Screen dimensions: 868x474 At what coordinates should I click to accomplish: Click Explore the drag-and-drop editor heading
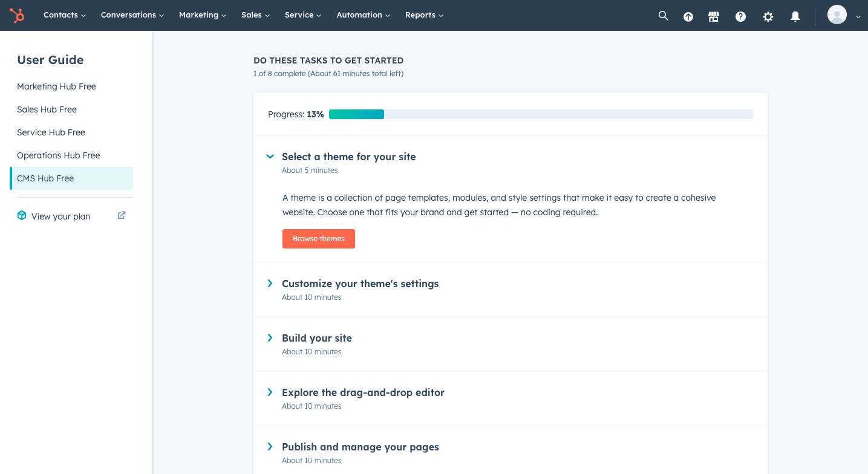(x=363, y=392)
